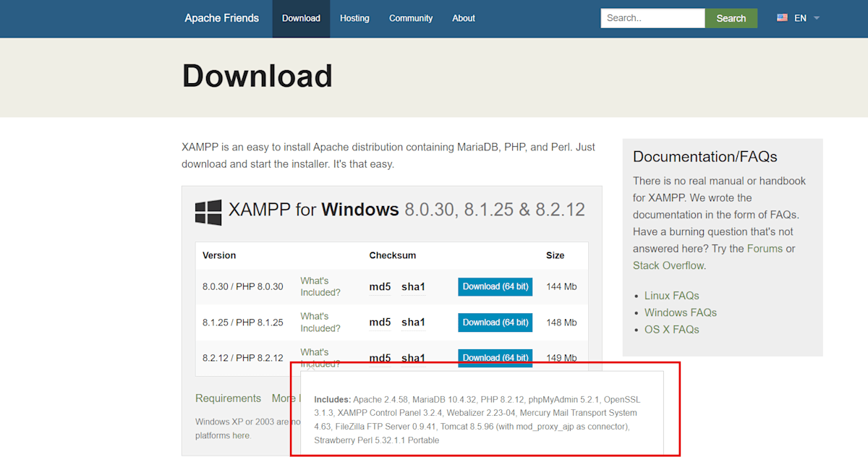Viewport: 868px width, 457px height.
Task: Click the large 'Download' page heading
Action: pos(258,76)
